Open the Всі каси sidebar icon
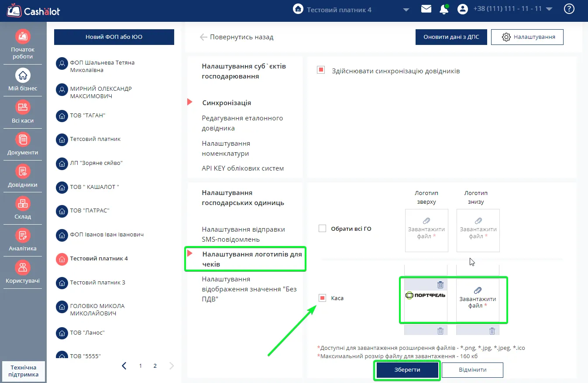The width and height of the screenshot is (588, 383). coord(23,107)
